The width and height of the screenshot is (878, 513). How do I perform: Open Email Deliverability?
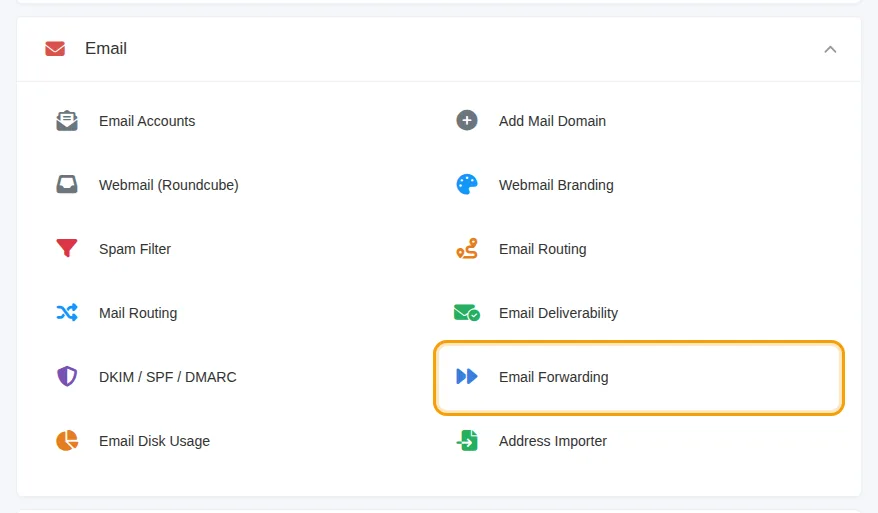coord(558,313)
